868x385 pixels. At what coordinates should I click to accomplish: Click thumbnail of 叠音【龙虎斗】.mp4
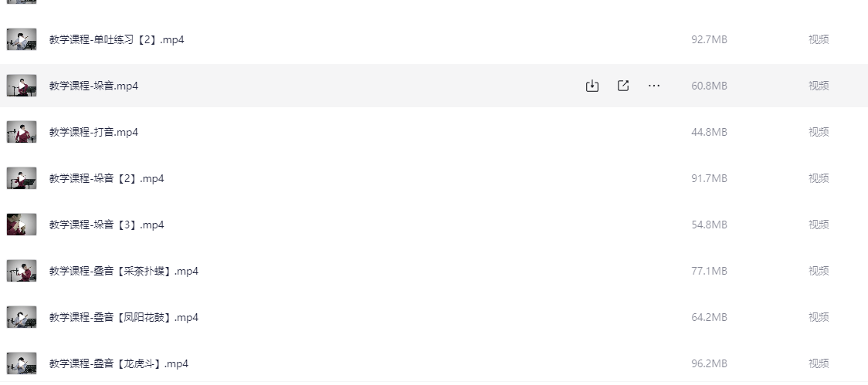click(22, 363)
